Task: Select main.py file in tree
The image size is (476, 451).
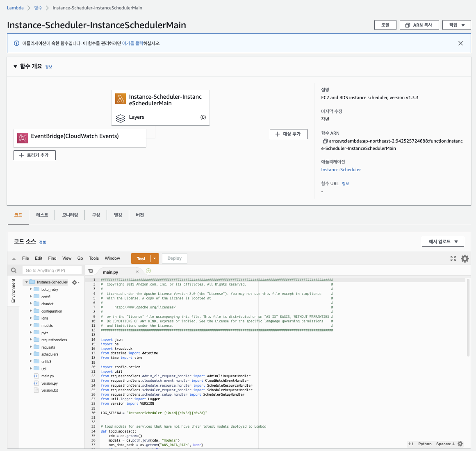Action: click(48, 376)
